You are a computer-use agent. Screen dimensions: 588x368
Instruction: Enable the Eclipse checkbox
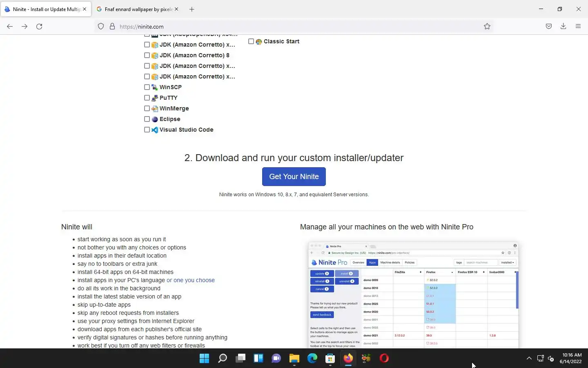click(x=147, y=119)
